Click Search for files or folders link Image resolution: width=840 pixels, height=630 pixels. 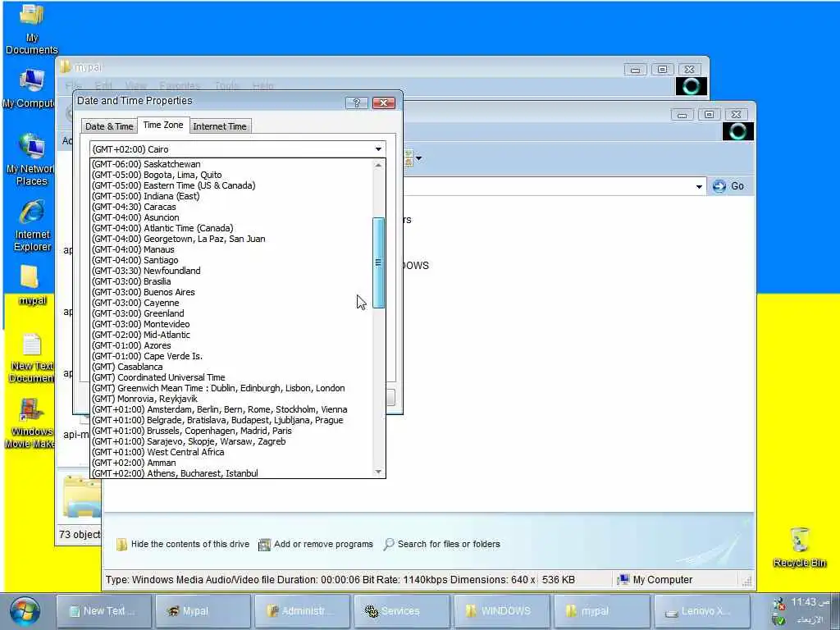[449, 545]
